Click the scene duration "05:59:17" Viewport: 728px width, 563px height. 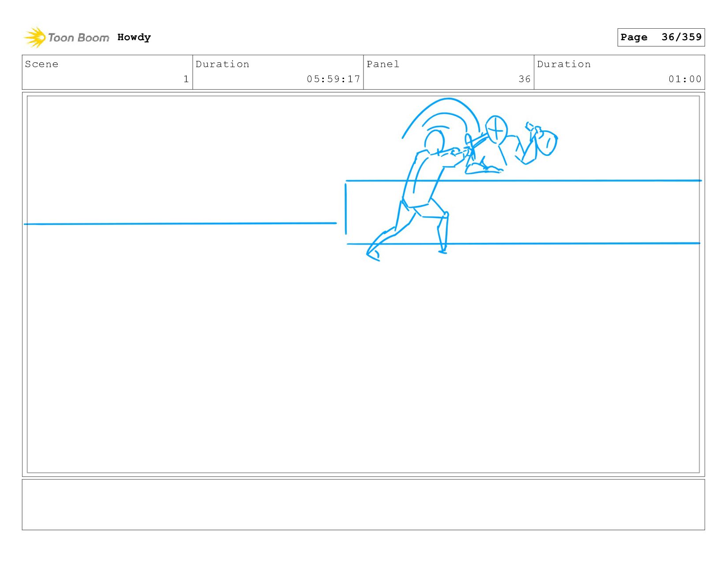click(x=334, y=79)
